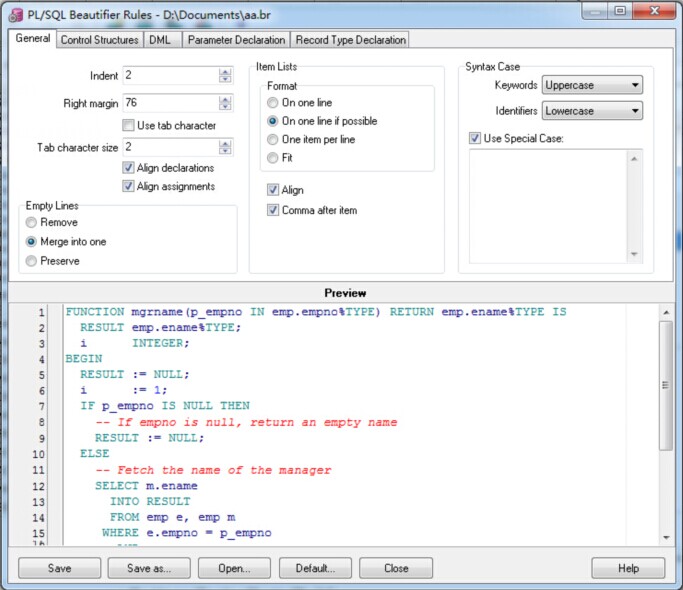The height and width of the screenshot is (590, 683).
Task: Click the FUNCTION keyword in preview line 1
Action: pos(95,312)
